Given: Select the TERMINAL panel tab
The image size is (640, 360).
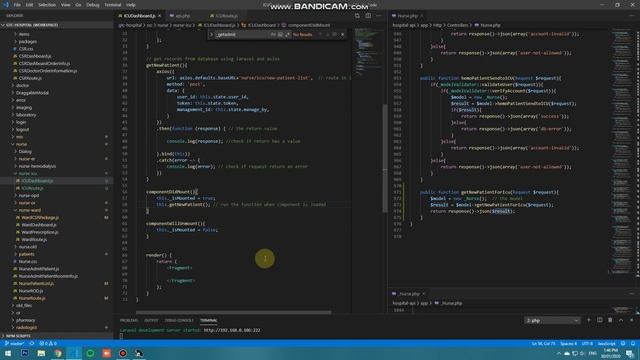Looking at the screenshot, I should tap(209, 320).
